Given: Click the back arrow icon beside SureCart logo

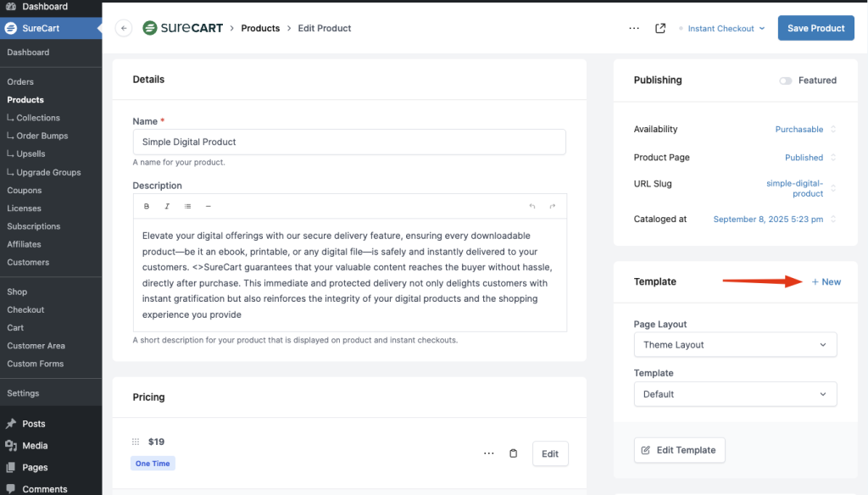Looking at the screenshot, I should [124, 28].
